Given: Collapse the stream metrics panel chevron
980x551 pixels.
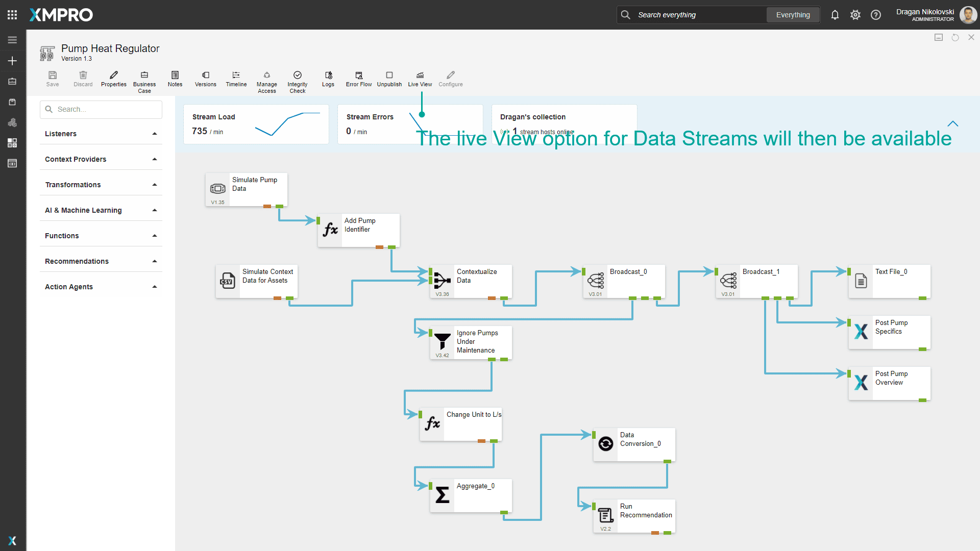Looking at the screenshot, I should pyautogui.click(x=952, y=123).
